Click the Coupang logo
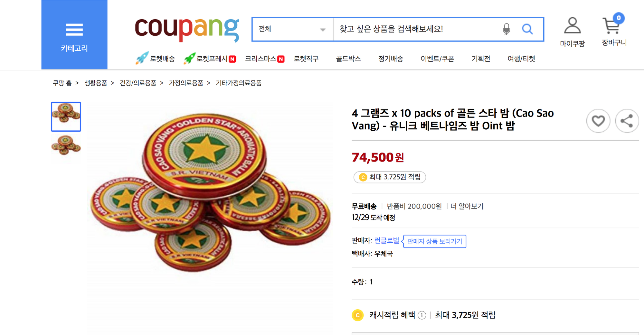Viewport: 644px width, 335px height. 187,29
